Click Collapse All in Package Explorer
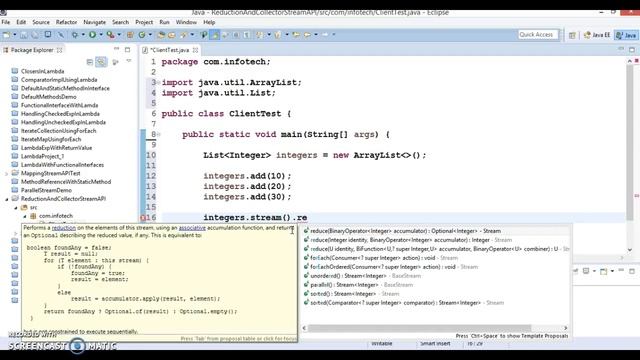This screenshot has width=640, height=360. point(90,62)
